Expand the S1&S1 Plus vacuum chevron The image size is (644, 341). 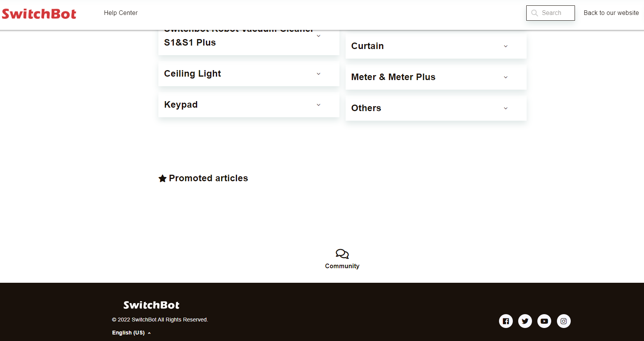[x=318, y=36]
